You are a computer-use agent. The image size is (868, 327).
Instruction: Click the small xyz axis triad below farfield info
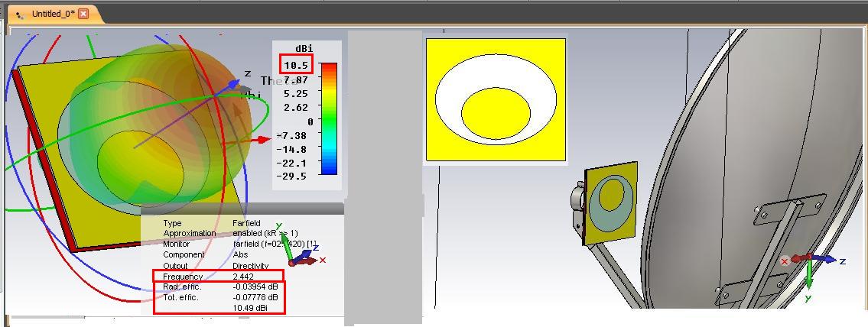(299, 246)
